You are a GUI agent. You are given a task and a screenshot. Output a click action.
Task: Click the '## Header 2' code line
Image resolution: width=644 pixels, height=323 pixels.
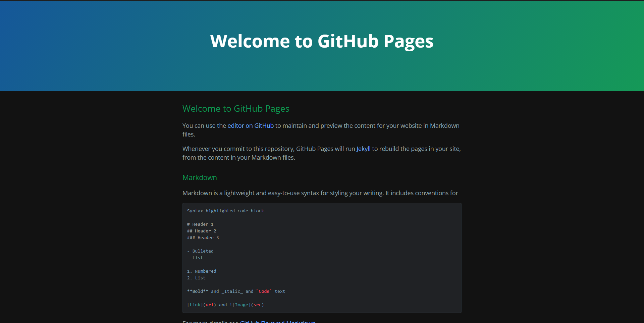pos(202,231)
